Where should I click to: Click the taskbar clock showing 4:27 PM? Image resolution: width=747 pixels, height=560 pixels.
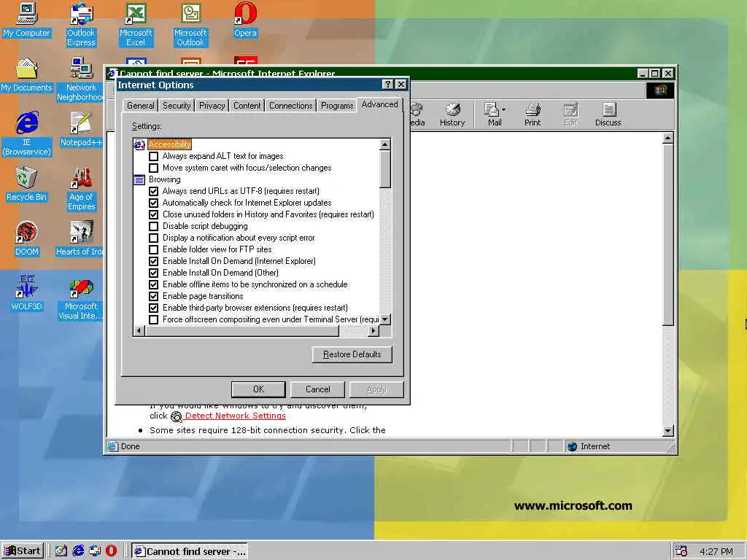[x=716, y=551]
